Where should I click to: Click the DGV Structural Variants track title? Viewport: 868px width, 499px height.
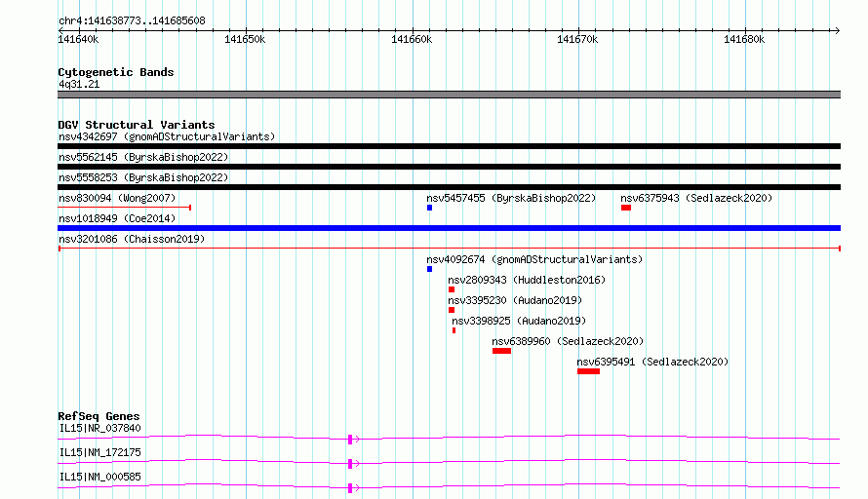137,125
